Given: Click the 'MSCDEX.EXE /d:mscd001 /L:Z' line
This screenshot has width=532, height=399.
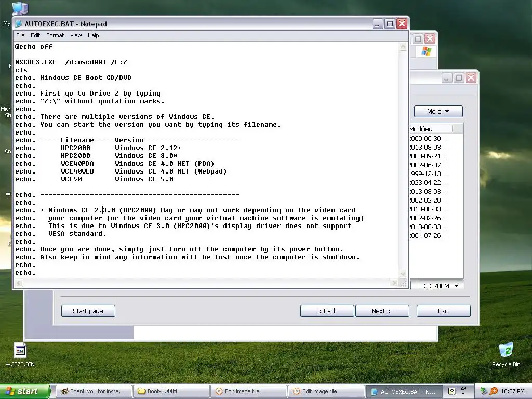Looking at the screenshot, I should (x=71, y=62).
